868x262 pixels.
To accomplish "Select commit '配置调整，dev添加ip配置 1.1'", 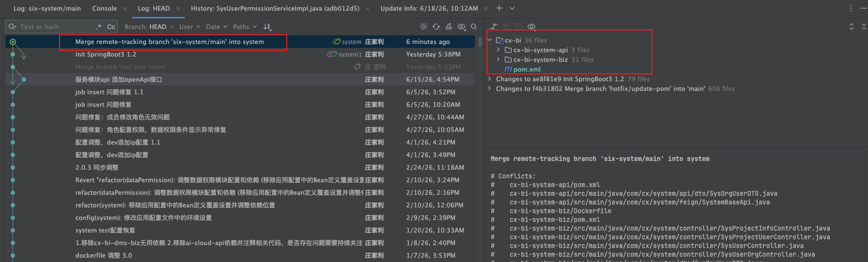I will [118, 143].
